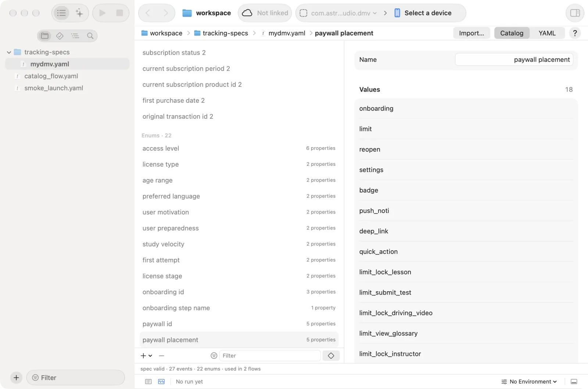Edit the Name field value
The height and width of the screenshot is (389, 588).
pos(514,60)
